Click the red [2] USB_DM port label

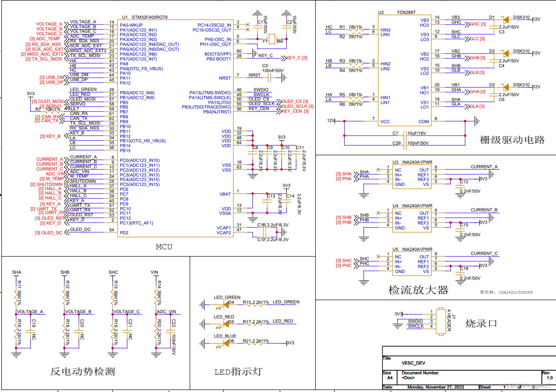(52, 77)
